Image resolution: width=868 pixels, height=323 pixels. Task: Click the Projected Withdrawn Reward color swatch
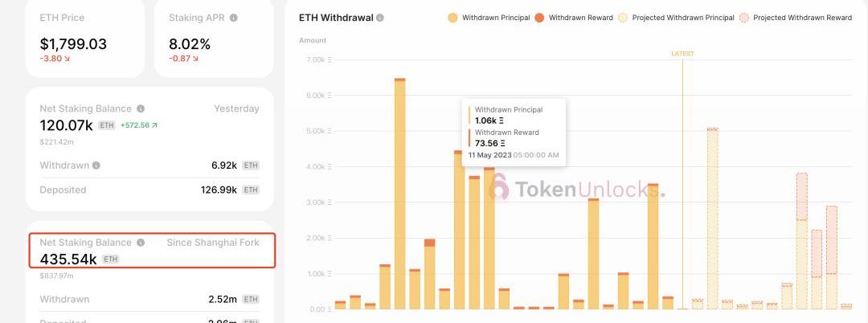click(744, 18)
